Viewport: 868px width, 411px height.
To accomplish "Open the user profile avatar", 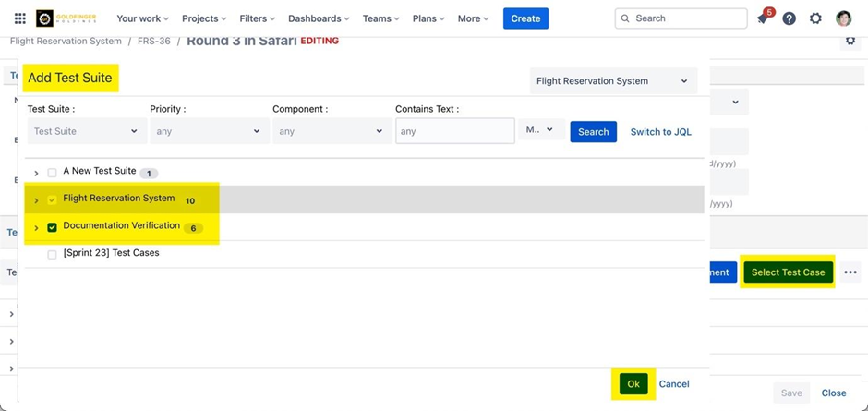I will [843, 18].
